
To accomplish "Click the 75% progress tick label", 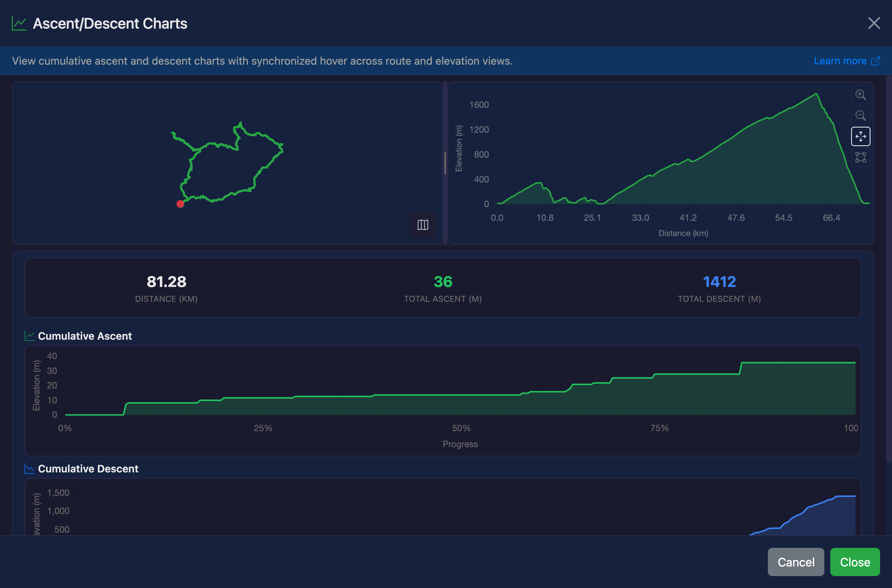I will pyautogui.click(x=660, y=428).
